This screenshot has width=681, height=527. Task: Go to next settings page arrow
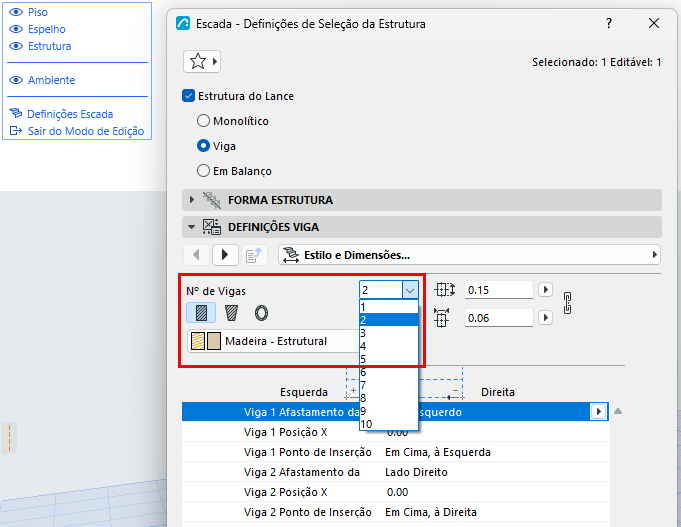pyautogui.click(x=225, y=255)
